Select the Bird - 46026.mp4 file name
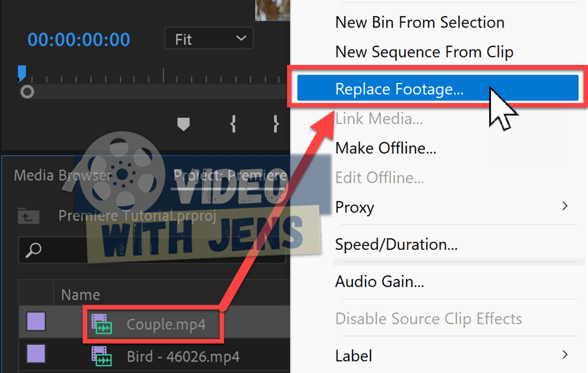The image size is (588, 373). (183, 356)
